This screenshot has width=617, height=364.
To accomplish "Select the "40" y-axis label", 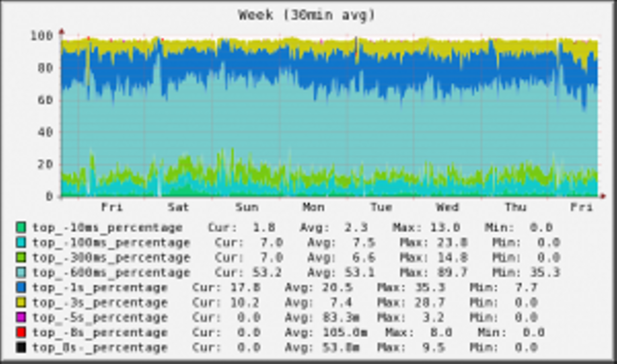I will [45, 132].
